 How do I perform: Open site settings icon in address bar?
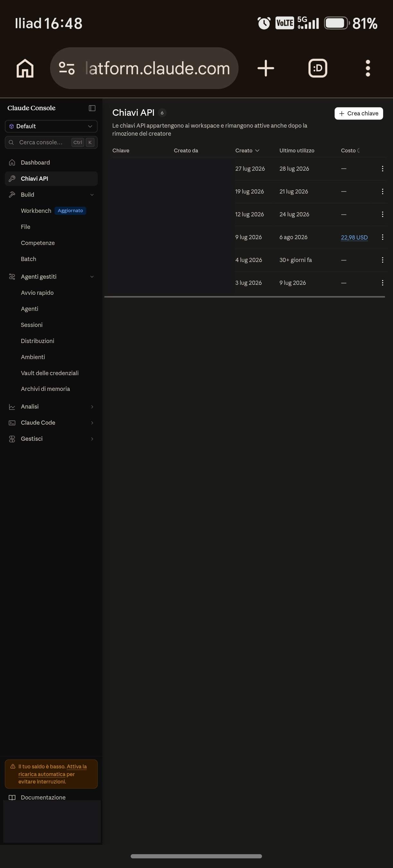[66, 68]
